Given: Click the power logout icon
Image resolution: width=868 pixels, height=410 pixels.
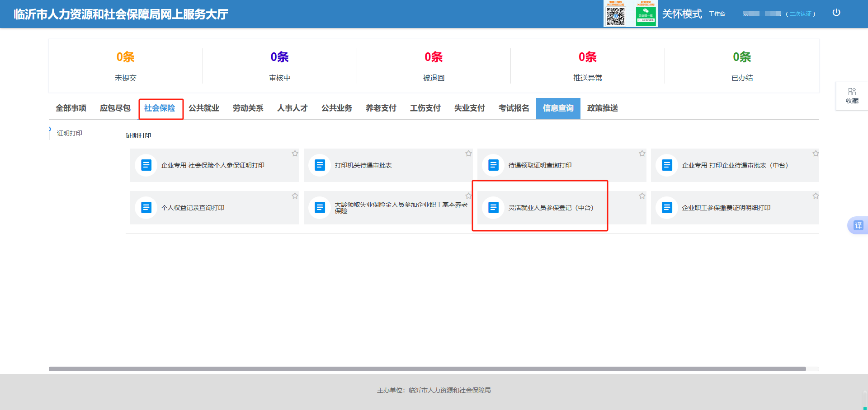Looking at the screenshot, I should coord(836,13).
